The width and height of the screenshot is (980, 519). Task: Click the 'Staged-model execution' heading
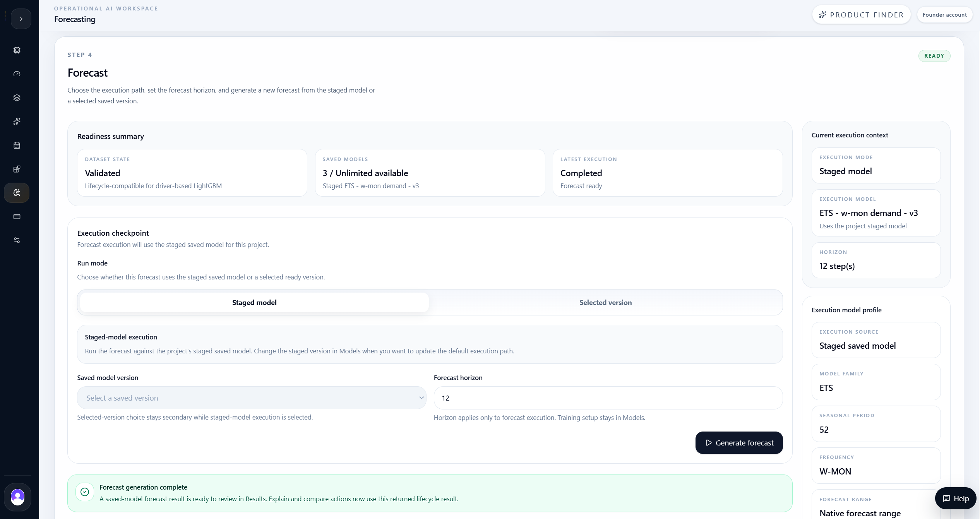[121, 337]
